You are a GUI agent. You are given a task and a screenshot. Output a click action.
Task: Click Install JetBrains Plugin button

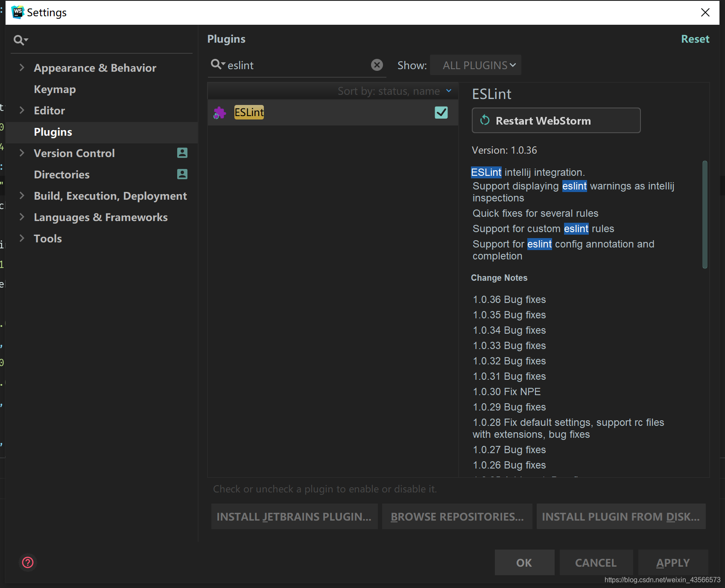tap(294, 516)
